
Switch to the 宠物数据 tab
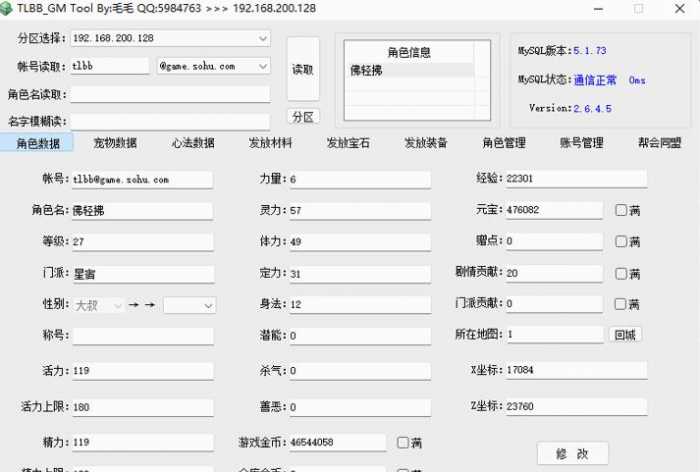[x=115, y=143]
